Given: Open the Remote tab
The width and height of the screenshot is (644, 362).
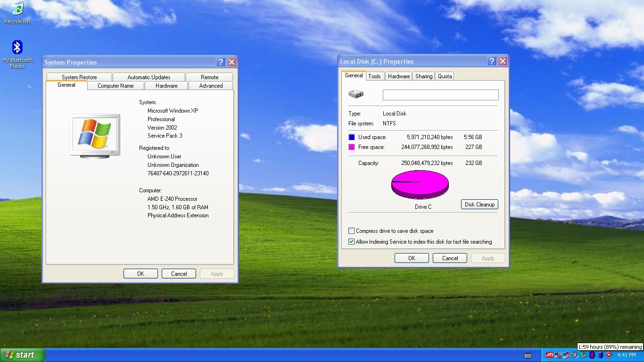Looking at the screenshot, I should point(210,77).
